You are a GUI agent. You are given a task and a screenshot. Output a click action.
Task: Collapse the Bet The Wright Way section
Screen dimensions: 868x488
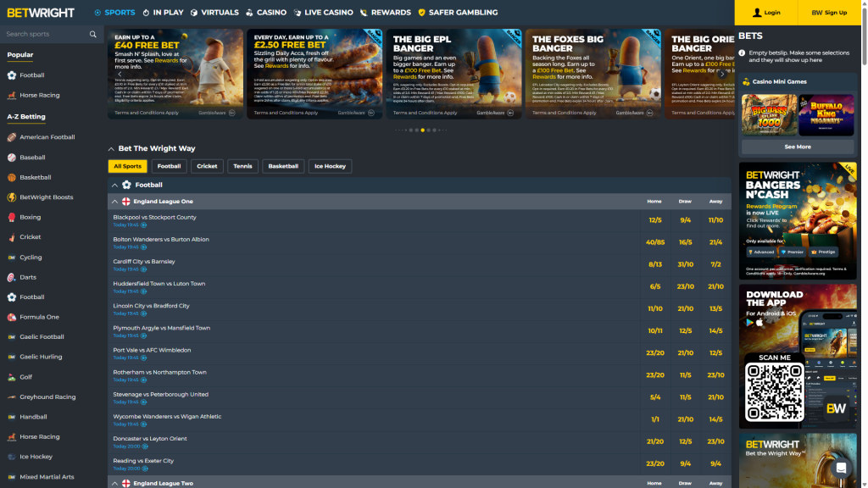click(x=111, y=149)
